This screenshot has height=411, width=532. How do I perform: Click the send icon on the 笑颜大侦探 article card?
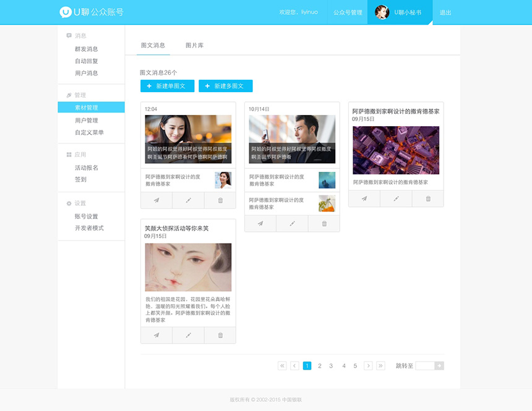156,334
